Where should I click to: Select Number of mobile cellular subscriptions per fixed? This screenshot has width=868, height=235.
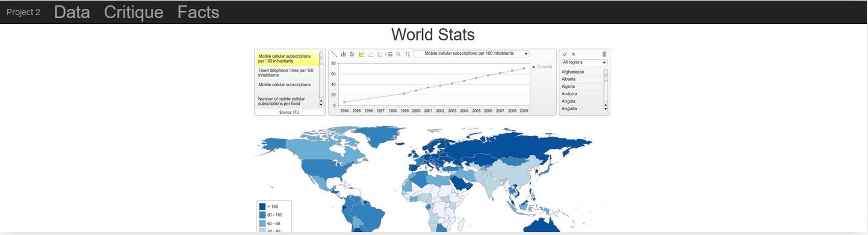pos(287,101)
